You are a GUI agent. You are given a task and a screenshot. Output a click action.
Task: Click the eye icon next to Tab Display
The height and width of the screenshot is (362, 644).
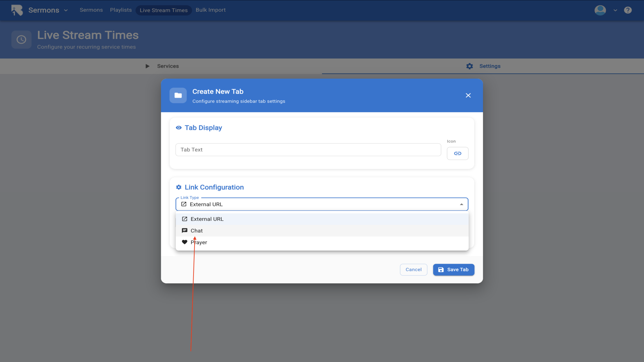[179, 128]
